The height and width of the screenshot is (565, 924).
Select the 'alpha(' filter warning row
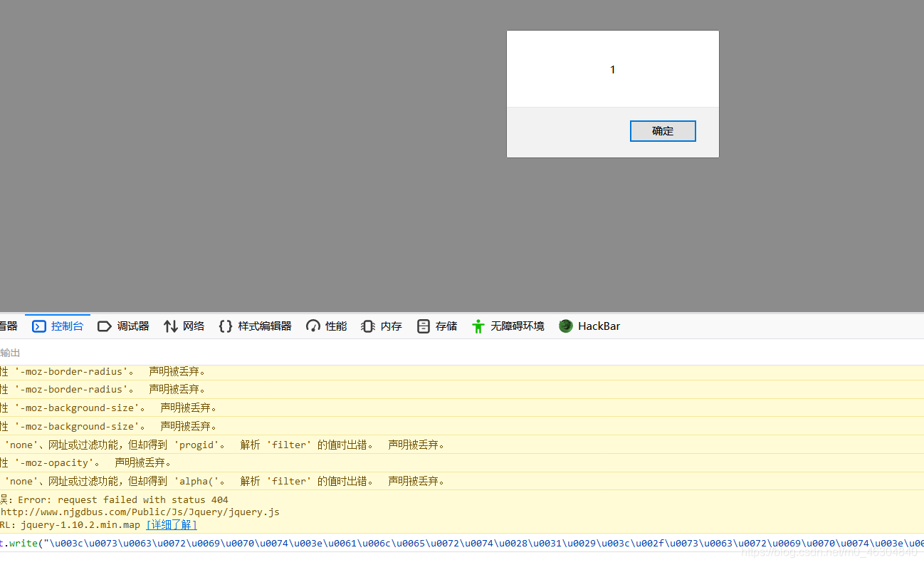tap(462, 481)
